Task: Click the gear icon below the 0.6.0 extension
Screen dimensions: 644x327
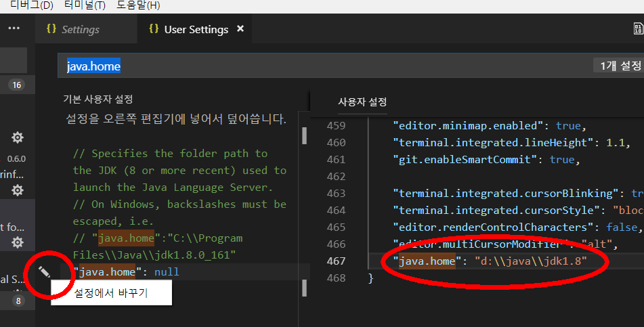Action: coord(18,190)
